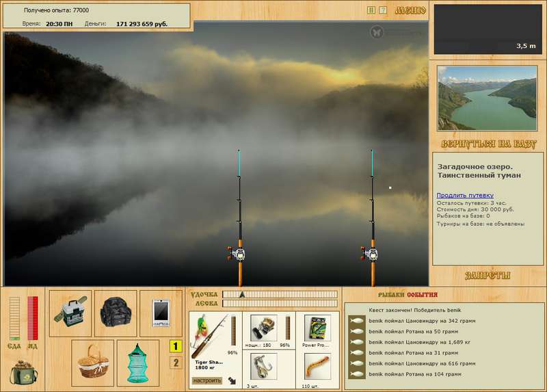Open the mobile phone icon
This screenshot has height=392, width=547.
click(x=161, y=313)
